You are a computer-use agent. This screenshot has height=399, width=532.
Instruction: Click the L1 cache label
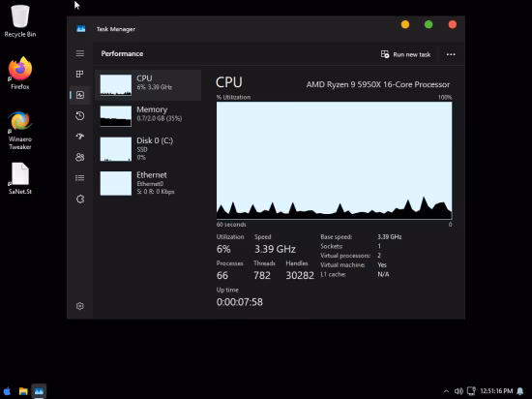tap(333, 274)
